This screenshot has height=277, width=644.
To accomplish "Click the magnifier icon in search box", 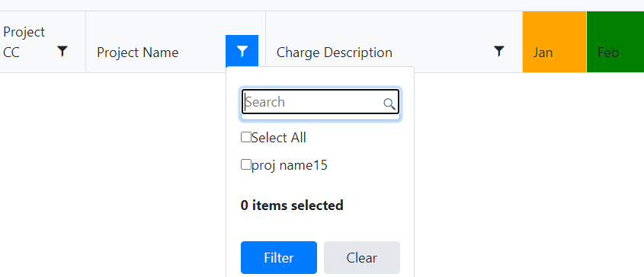I will tap(389, 103).
